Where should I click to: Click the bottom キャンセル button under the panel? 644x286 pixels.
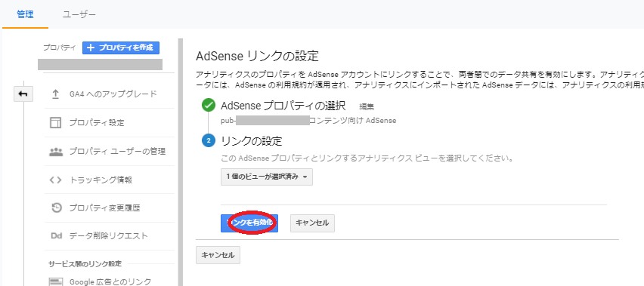click(218, 255)
